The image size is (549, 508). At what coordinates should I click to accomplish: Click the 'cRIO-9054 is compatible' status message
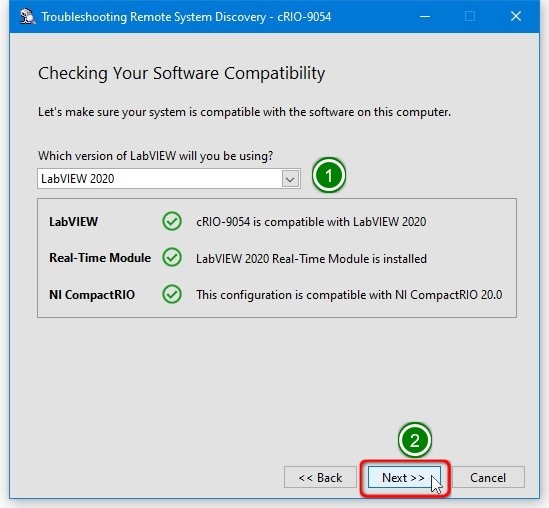pos(311,222)
